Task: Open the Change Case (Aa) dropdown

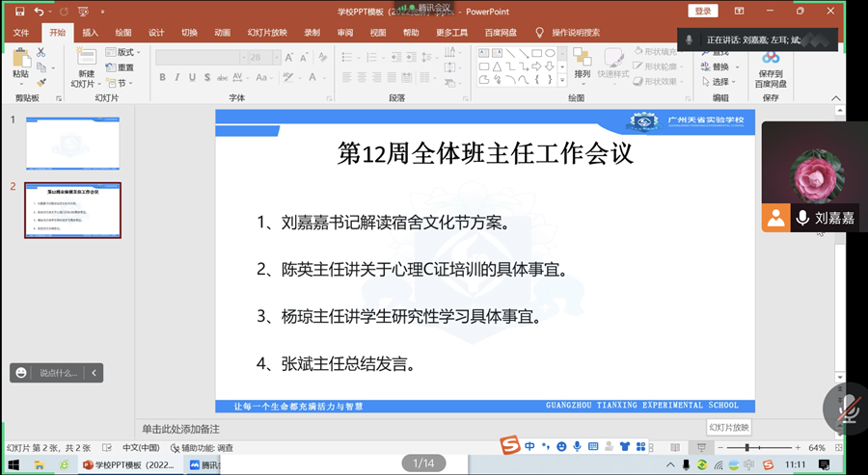Action: pos(264,77)
